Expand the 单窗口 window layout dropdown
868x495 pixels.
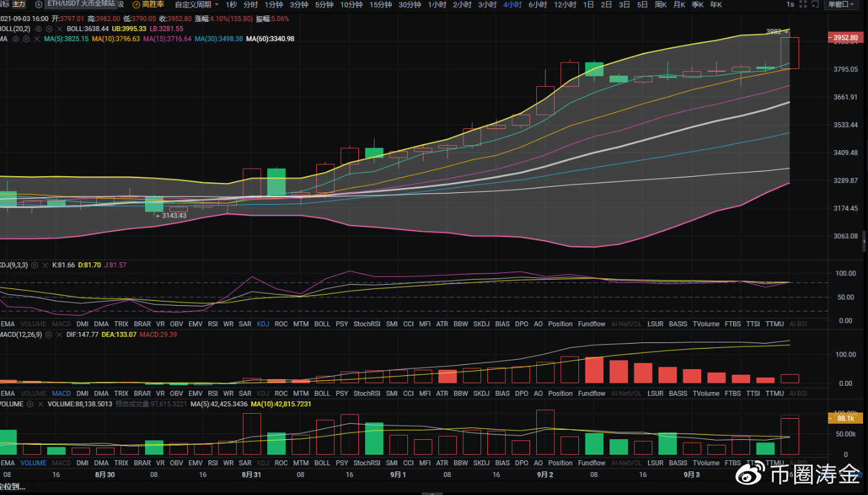(x=844, y=4)
